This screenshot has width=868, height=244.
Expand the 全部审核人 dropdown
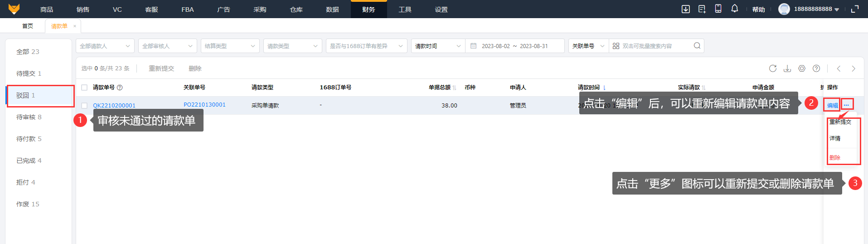click(x=168, y=46)
